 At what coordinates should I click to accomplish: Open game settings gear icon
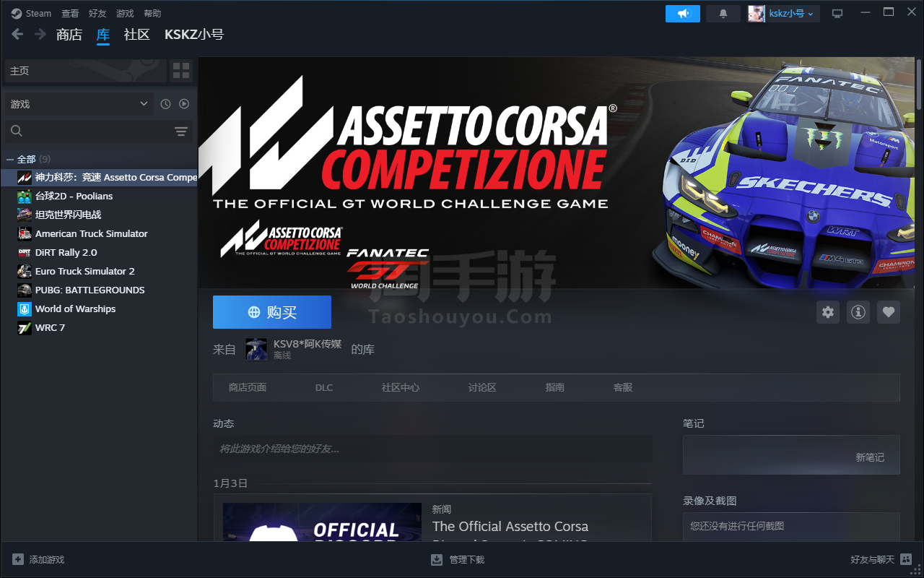(828, 312)
